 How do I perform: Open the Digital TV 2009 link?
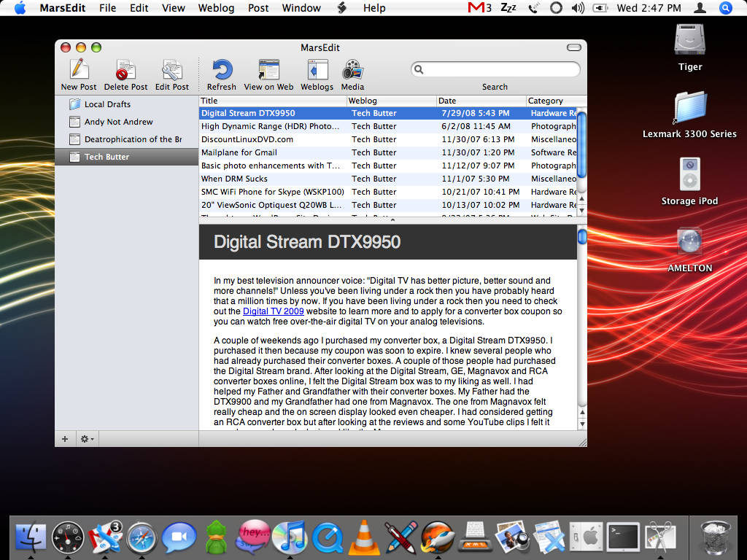coord(274,311)
